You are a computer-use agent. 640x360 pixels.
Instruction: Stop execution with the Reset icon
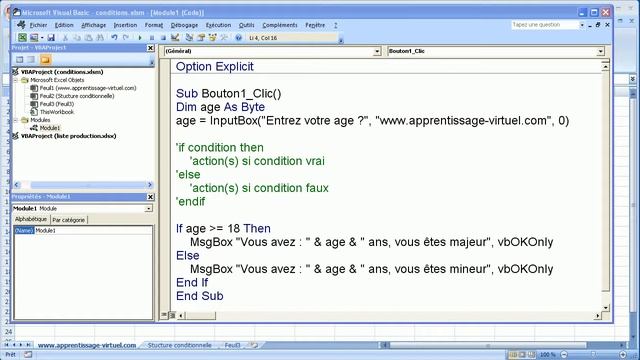pos(163,38)
